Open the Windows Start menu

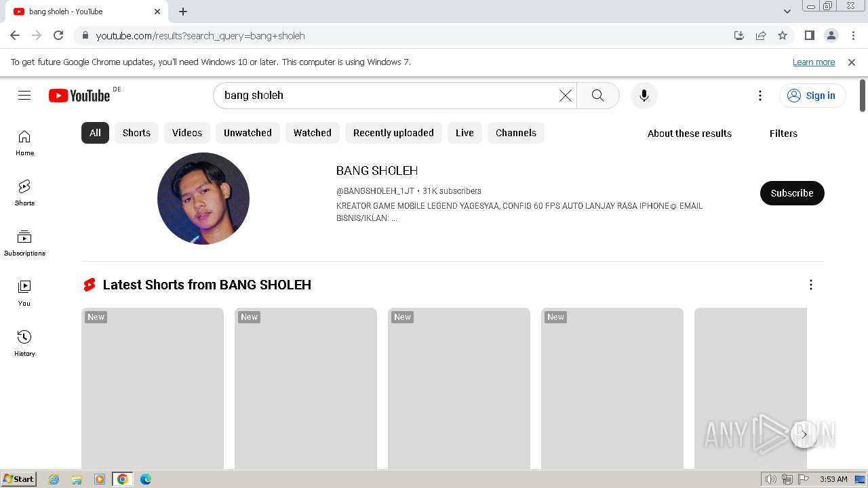coord(19,479)
